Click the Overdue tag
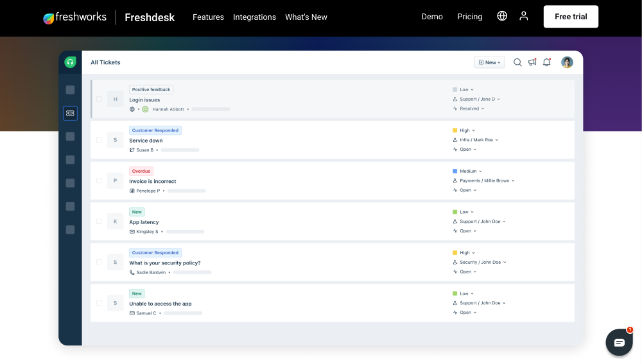Screen dimensions: 642x364 [141, 171]
